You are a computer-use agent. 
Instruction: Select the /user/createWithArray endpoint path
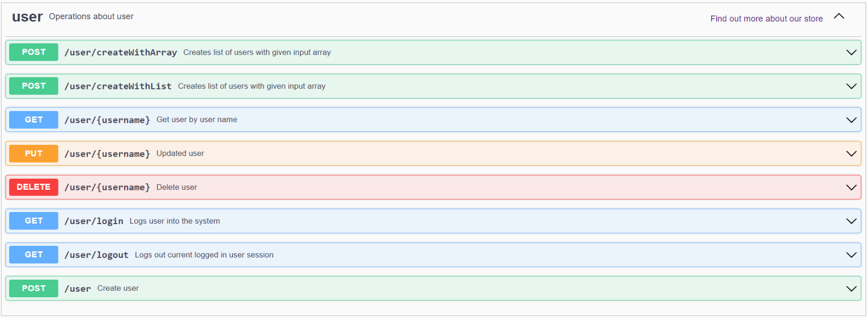(121, 52)
